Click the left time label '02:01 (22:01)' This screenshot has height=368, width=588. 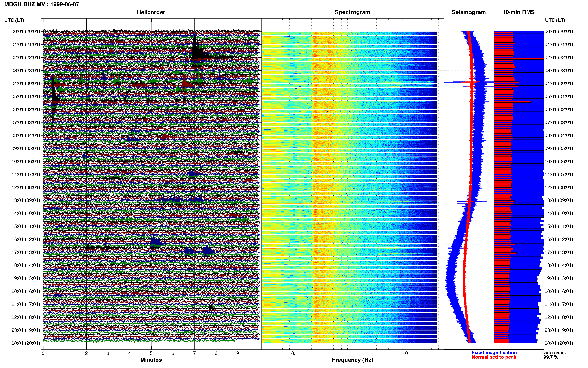click(x=26, y=57)
